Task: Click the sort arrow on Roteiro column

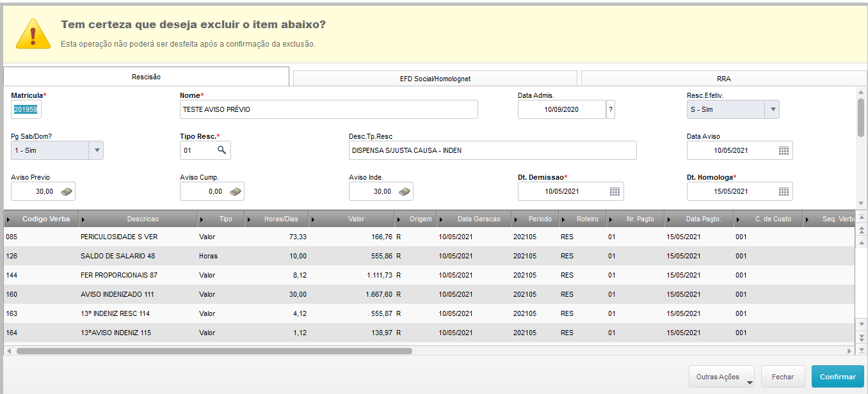Action: tap(562, 219)
